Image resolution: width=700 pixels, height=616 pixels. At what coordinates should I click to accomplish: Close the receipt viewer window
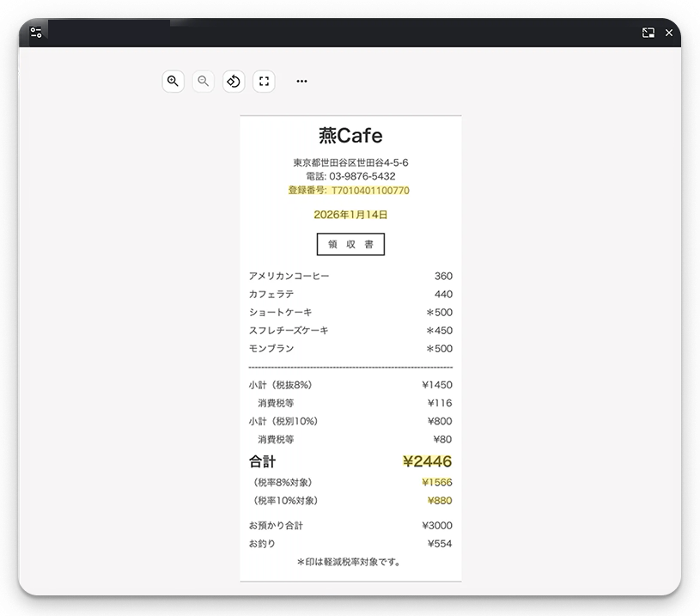(669, 33)
